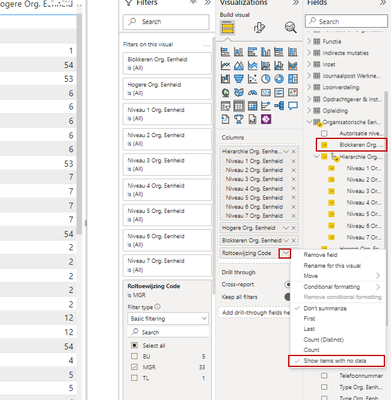Open the Basic filtering type dropdown
391x400 pixels.
[x=168, y=319]
